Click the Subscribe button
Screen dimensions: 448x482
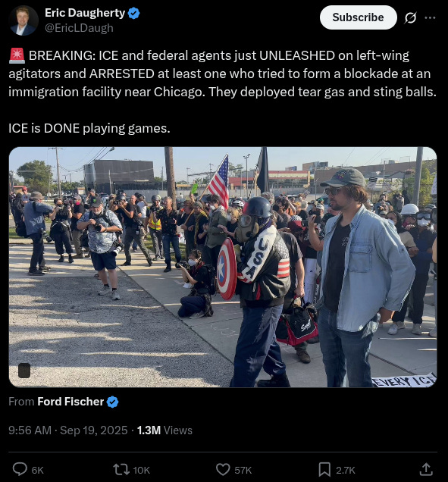click(359, 17)
